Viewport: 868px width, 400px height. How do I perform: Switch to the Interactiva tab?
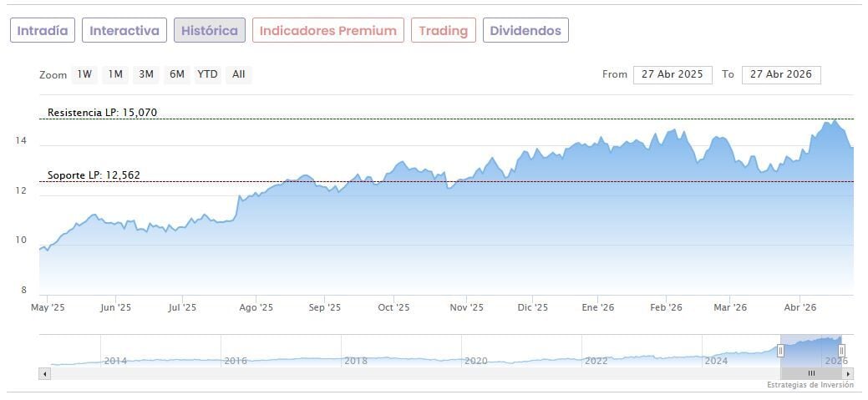click(124, 31)
